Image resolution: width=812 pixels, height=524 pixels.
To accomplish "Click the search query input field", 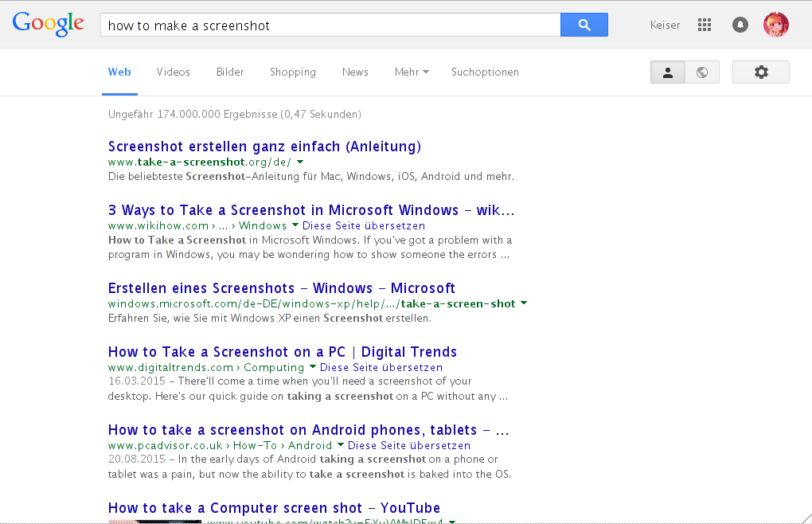I will click(x=331, y=25).
